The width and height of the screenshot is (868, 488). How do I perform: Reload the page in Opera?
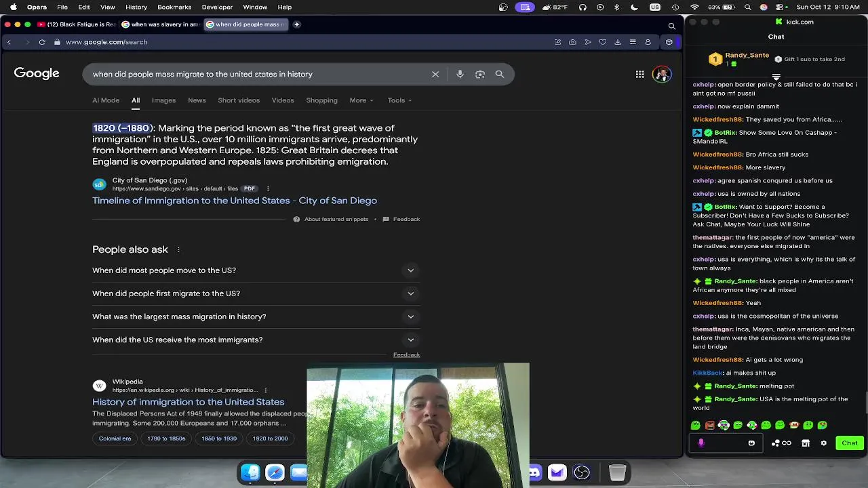click(42, 42)
